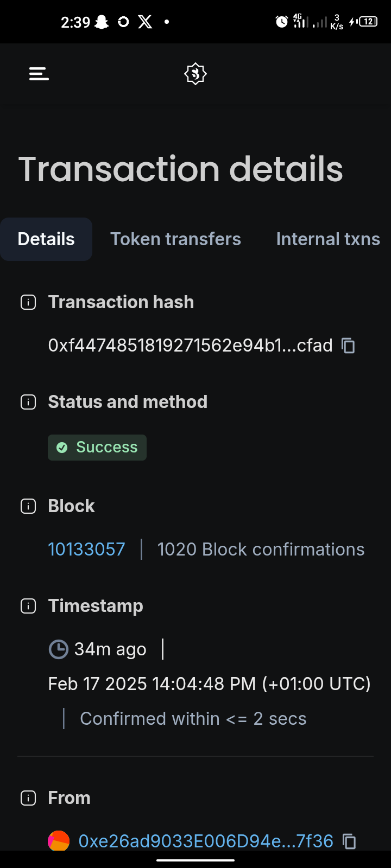Copy the transaction hash
The image size is (391, 868).
tap(348, 346)
